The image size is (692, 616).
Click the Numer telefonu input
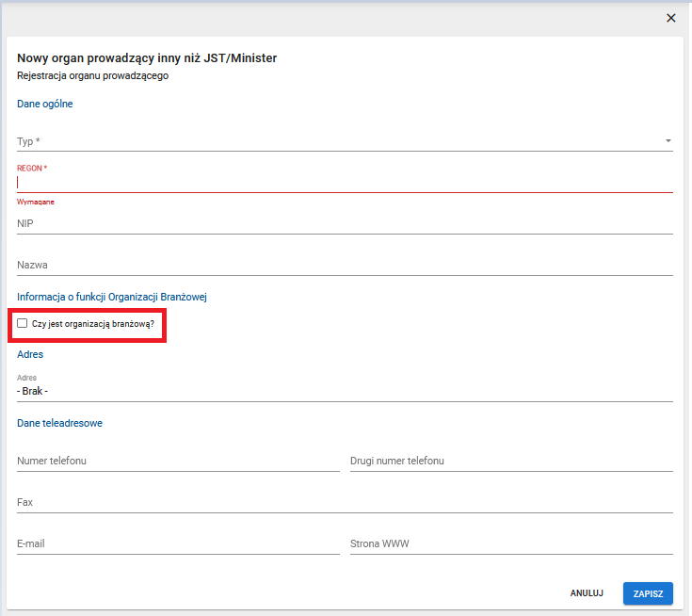[x=178, y=462]
